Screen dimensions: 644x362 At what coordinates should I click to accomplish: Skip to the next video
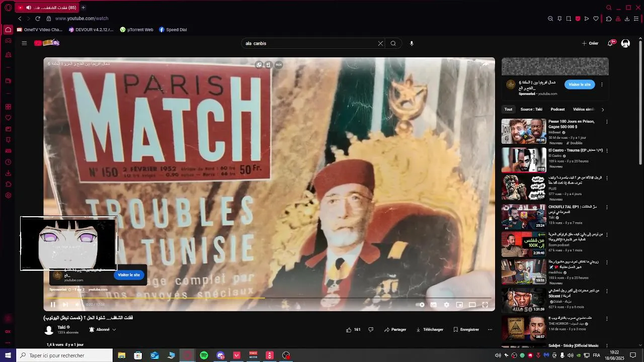pos(65,305)
